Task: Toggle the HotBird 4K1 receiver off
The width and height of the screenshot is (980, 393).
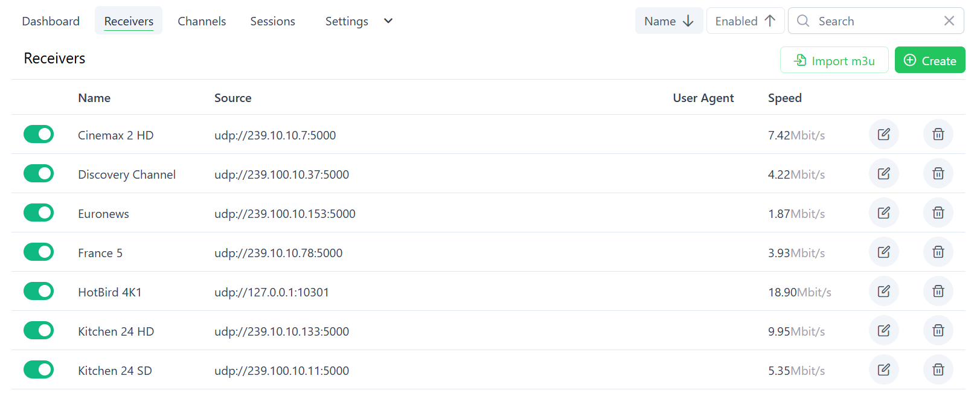Action: click(x=39, y=291)
